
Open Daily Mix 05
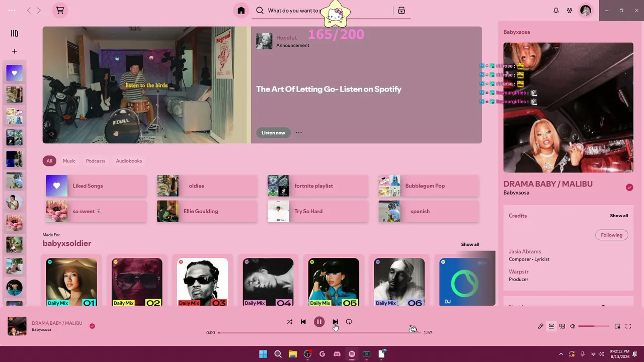tap(334, 282)
